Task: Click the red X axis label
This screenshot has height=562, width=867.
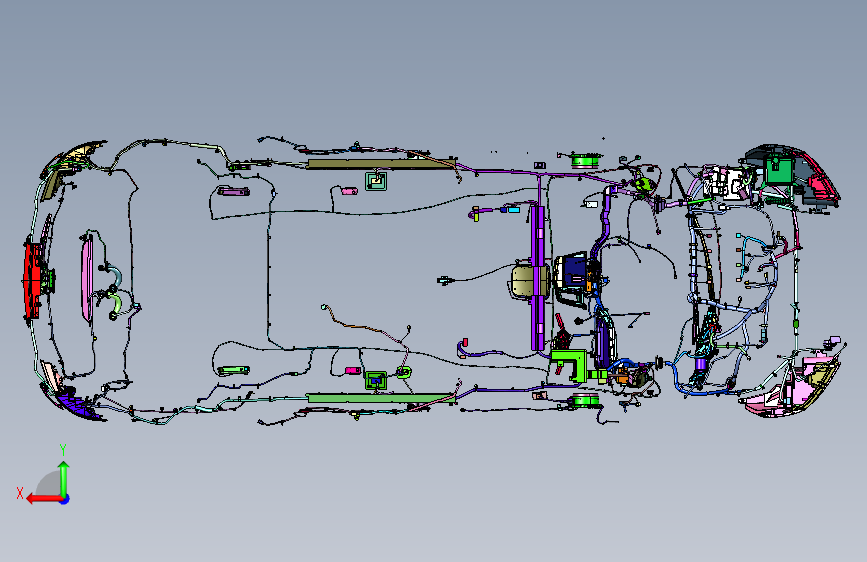Action: coord(20,493)
